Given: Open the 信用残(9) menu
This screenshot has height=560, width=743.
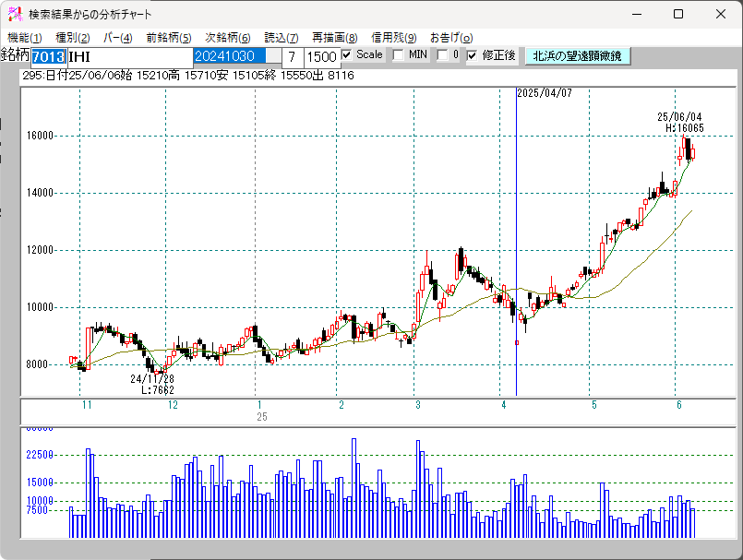Looking at the screenshot, I should click(394, 38).
